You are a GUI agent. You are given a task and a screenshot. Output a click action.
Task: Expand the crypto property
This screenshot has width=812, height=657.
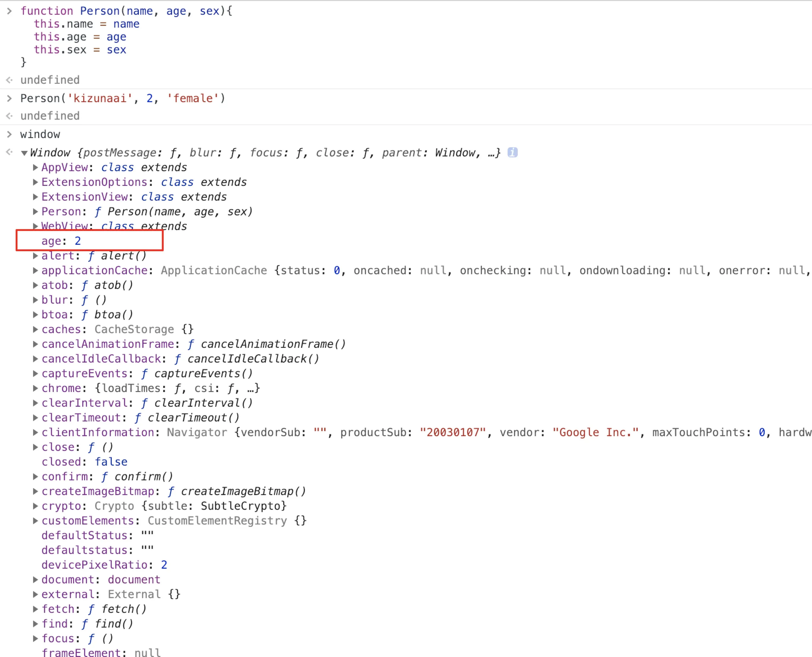coord(35,506)
